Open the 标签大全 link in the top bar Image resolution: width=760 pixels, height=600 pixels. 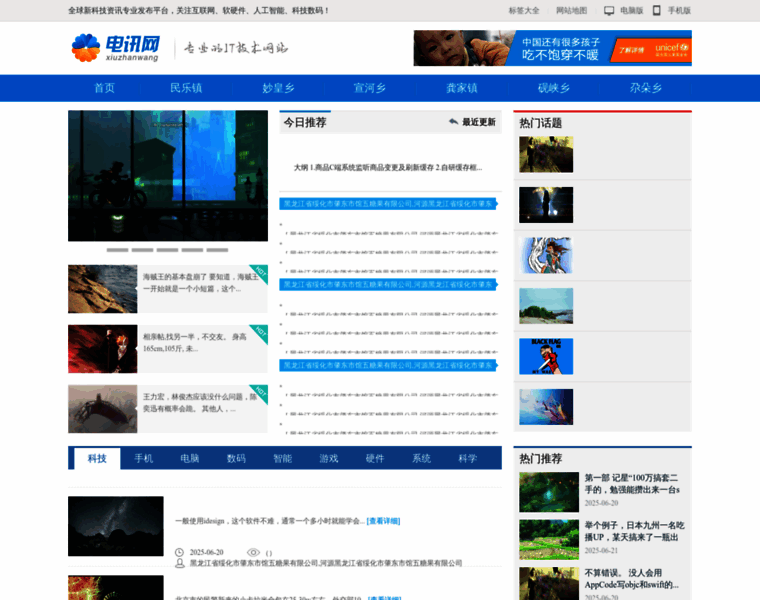tap(523, 11)
